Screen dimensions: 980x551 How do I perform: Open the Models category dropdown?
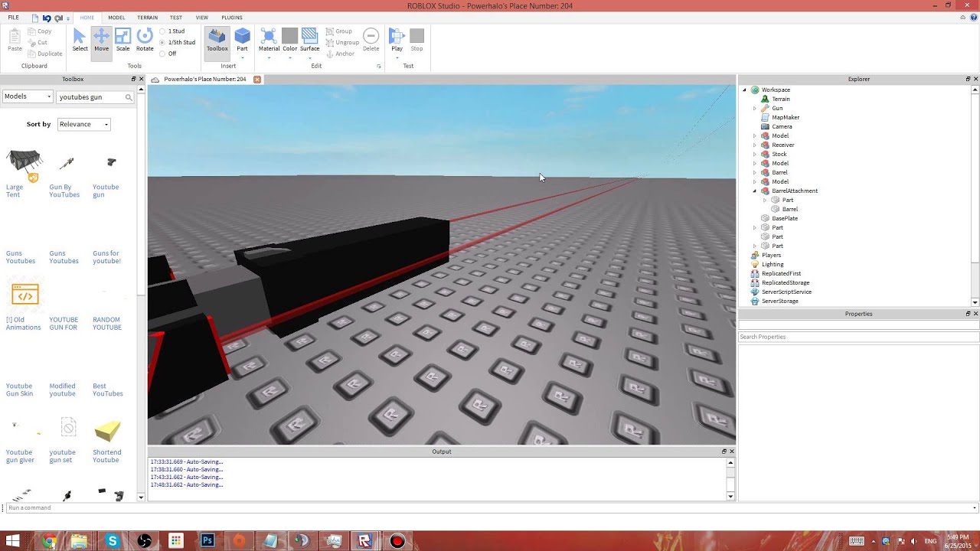pos(28,96)
